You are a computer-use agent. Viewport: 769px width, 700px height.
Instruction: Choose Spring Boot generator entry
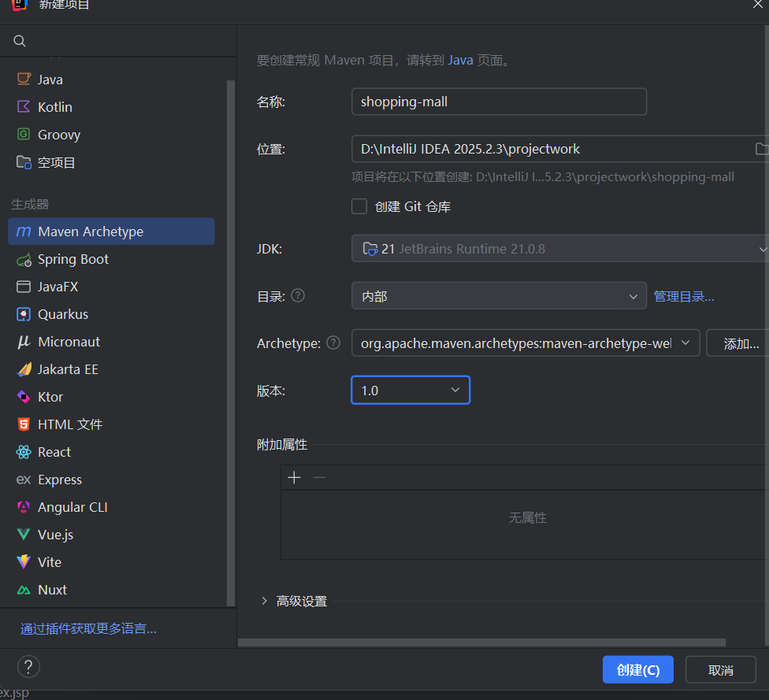111,259
